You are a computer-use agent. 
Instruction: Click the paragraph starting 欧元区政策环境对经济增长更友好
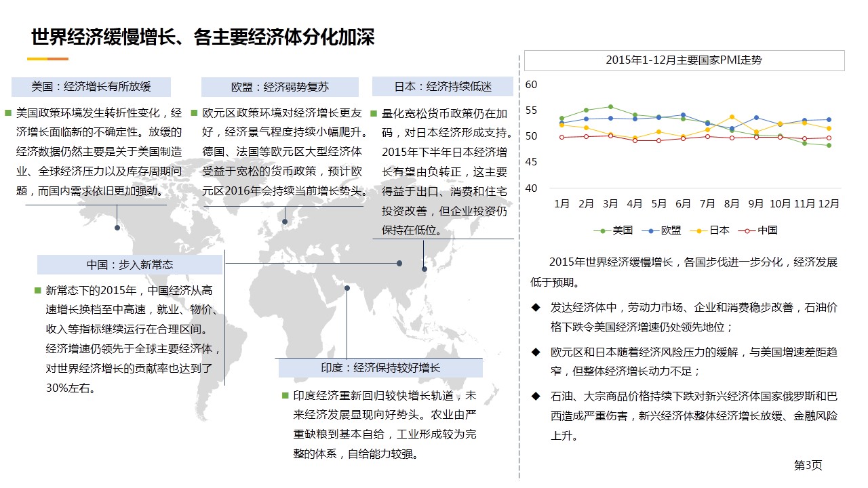[285, 152]
